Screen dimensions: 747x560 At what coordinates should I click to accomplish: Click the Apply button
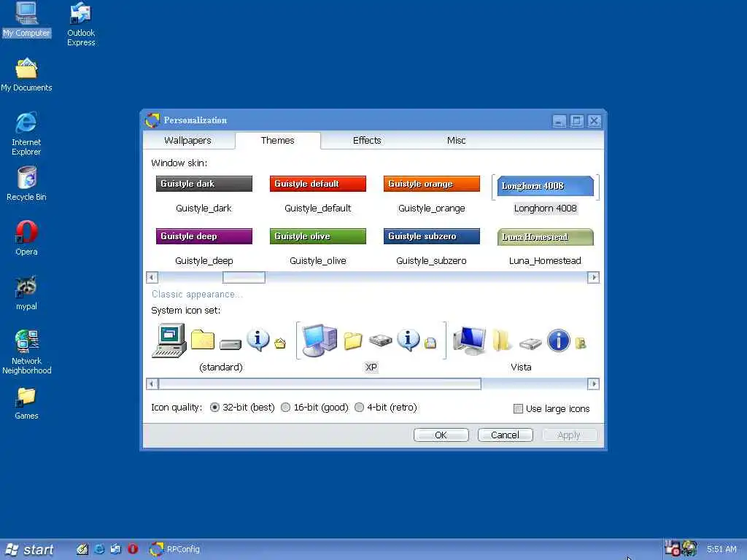coord(569,435)
